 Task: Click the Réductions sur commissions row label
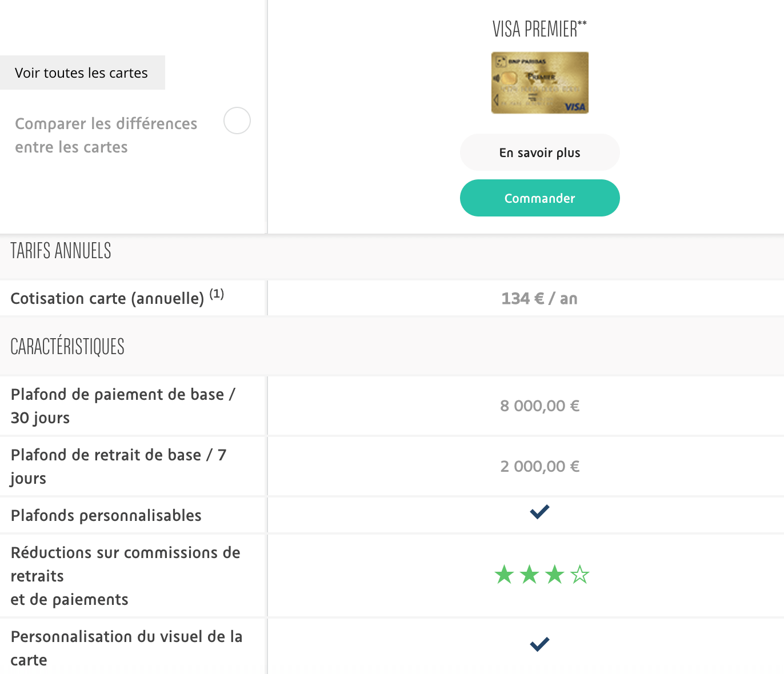click(x=125, y=576)
